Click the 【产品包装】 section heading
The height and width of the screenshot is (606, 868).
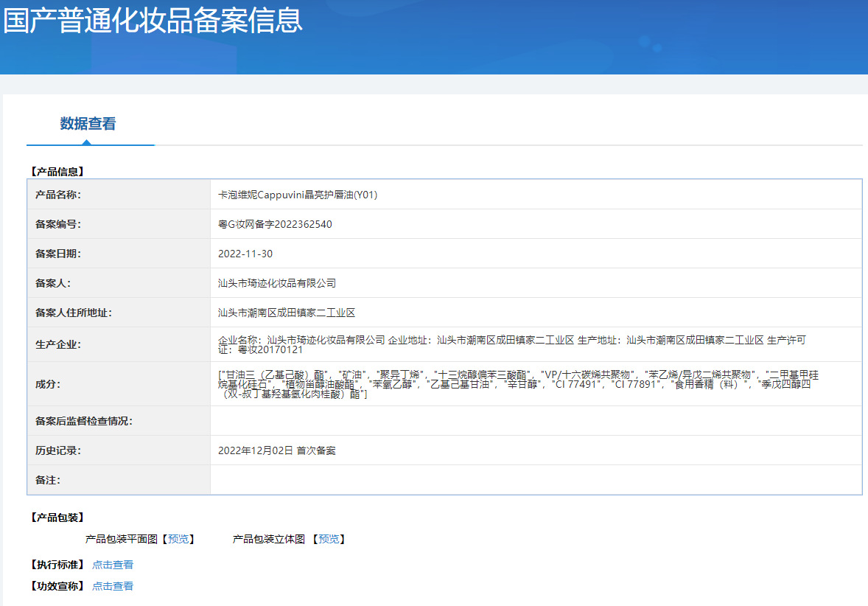tap(57, 518)
